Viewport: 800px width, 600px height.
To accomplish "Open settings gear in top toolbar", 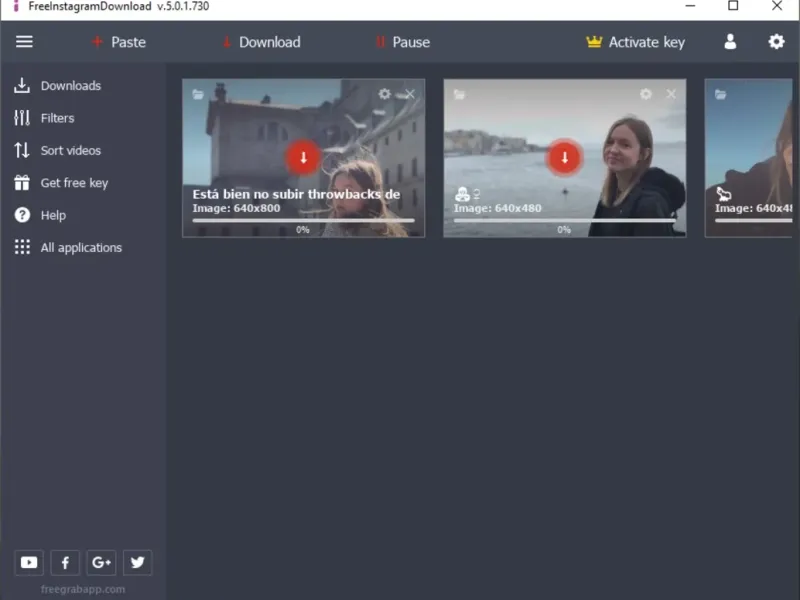I will [776, 41].
